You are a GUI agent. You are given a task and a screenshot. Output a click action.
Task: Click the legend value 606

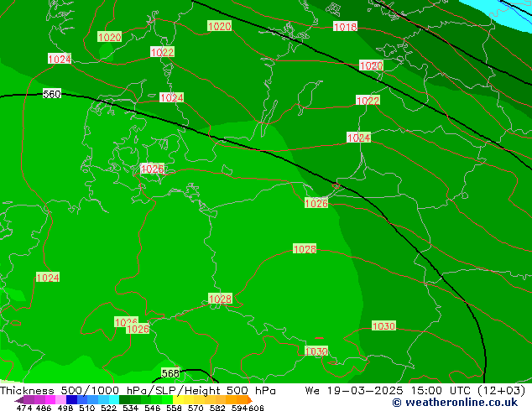[256, 408]
